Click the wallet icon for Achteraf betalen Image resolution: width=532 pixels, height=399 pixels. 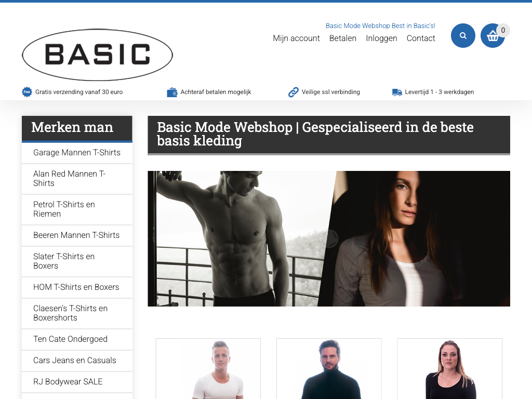172,92
